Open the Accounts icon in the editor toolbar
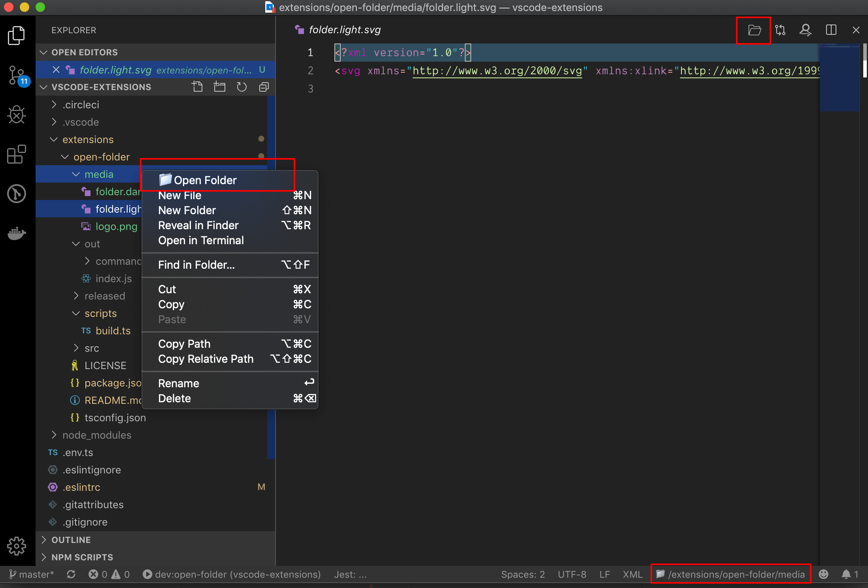The image size is (868, 588). pos(806,30)
